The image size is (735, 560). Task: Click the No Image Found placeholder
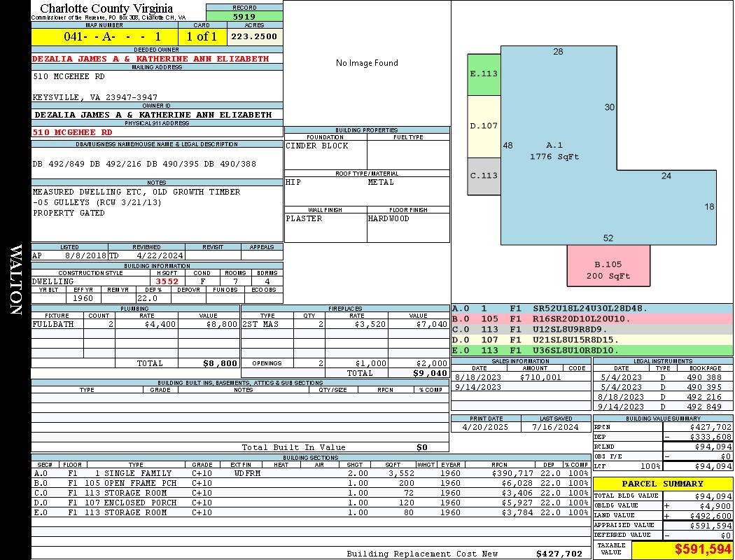pos(367,63)
